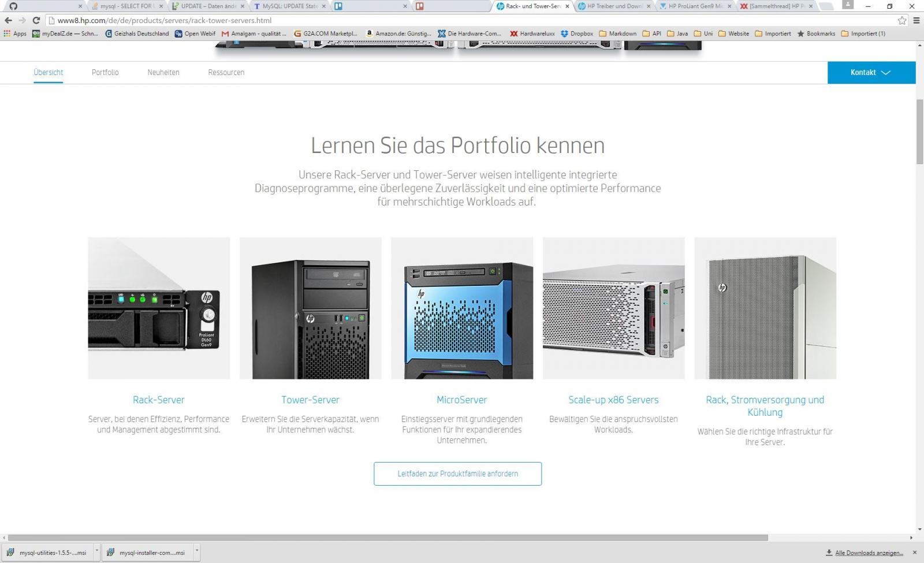Expand the Importiert (1) bookmark folder
924x563 pixels.
[x=863, y=33]
